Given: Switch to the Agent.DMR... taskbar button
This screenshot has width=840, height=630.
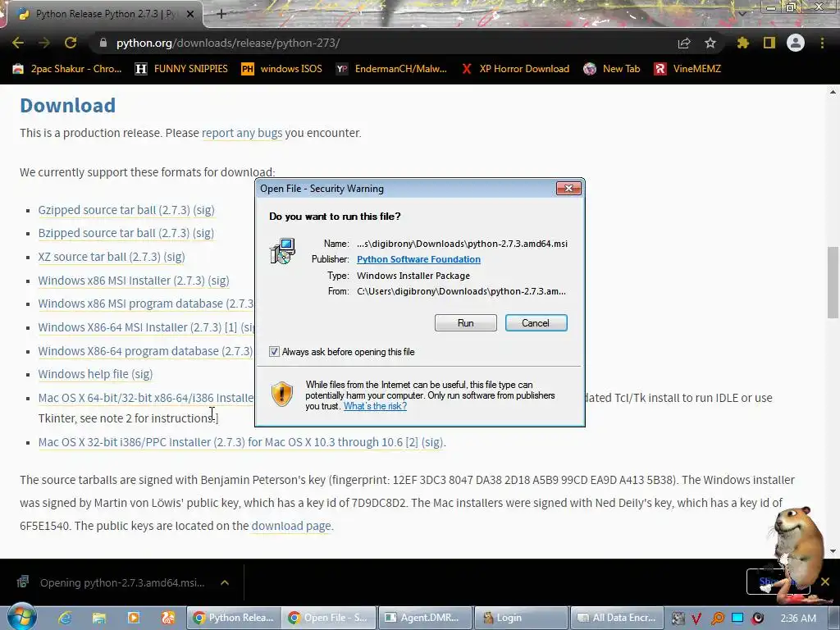Looking at the screenshot, I should point(425,618).
